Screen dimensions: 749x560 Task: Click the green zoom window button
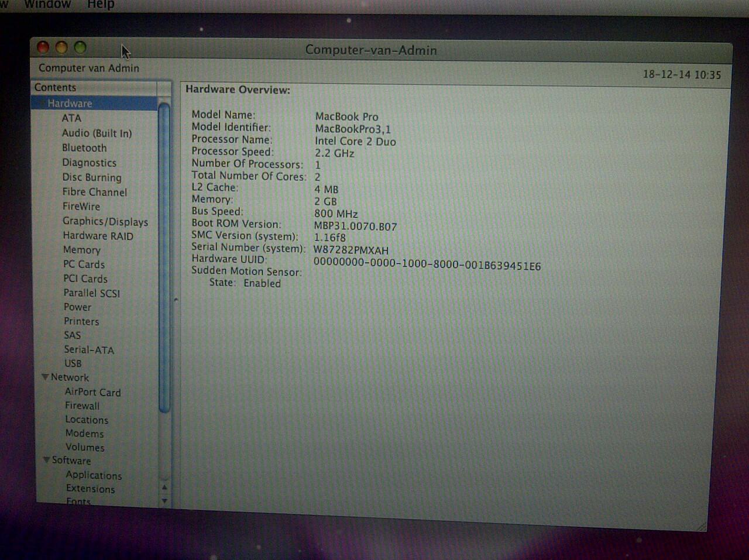80,47
